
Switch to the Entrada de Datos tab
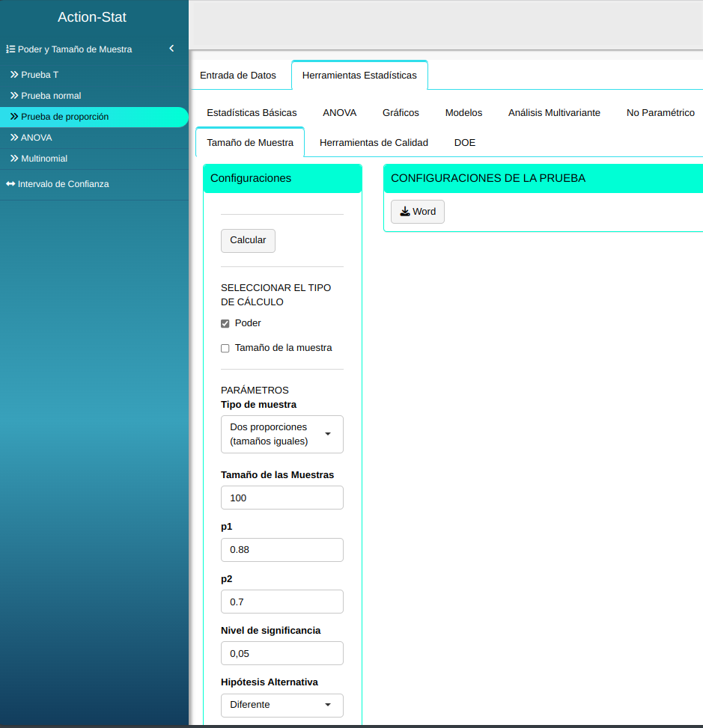coord(238,76)
